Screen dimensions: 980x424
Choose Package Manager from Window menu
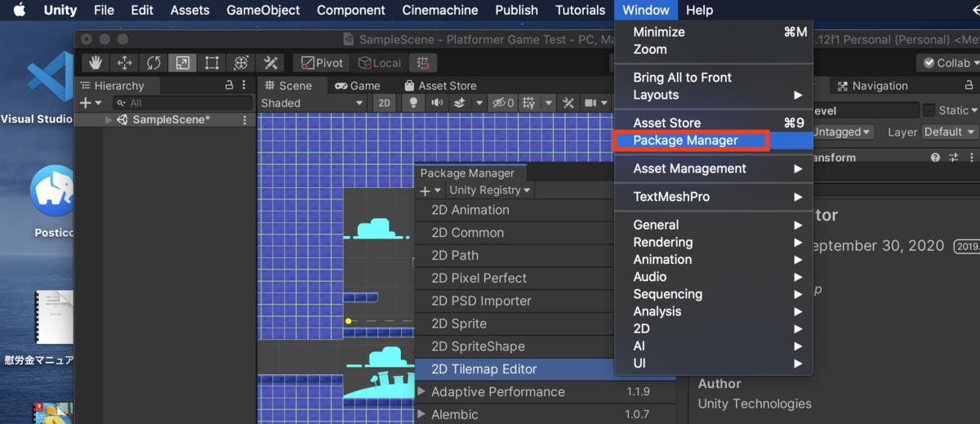tap(713, 141)
